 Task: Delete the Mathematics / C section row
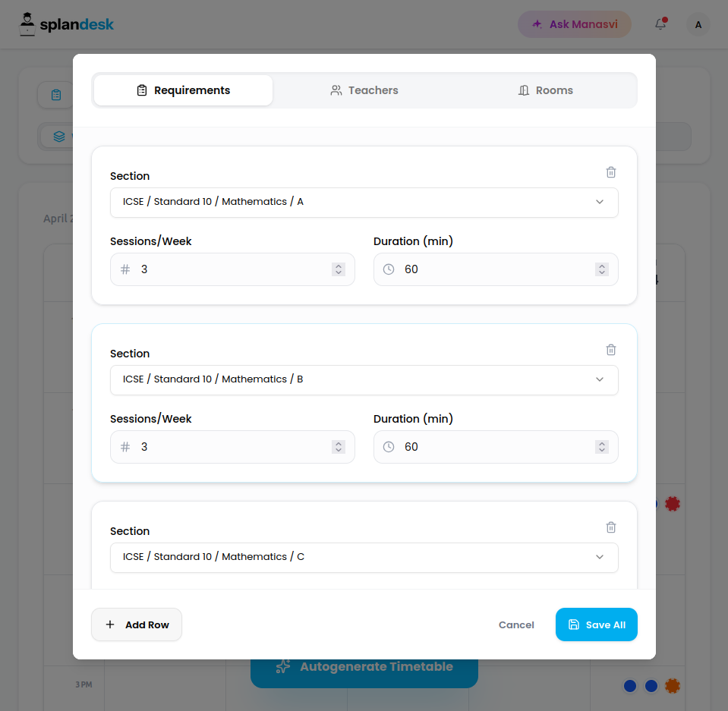tap(611, 527)
